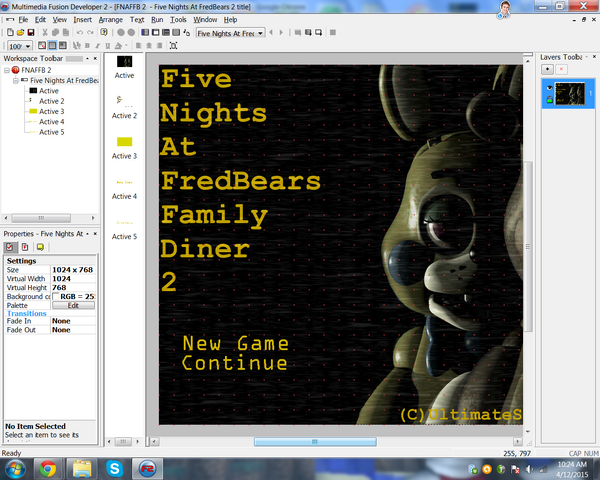This screenshot has height=480, width=600.
Task: Collapse the Five Nights At FredBears frame node
Action: point(16,81)
